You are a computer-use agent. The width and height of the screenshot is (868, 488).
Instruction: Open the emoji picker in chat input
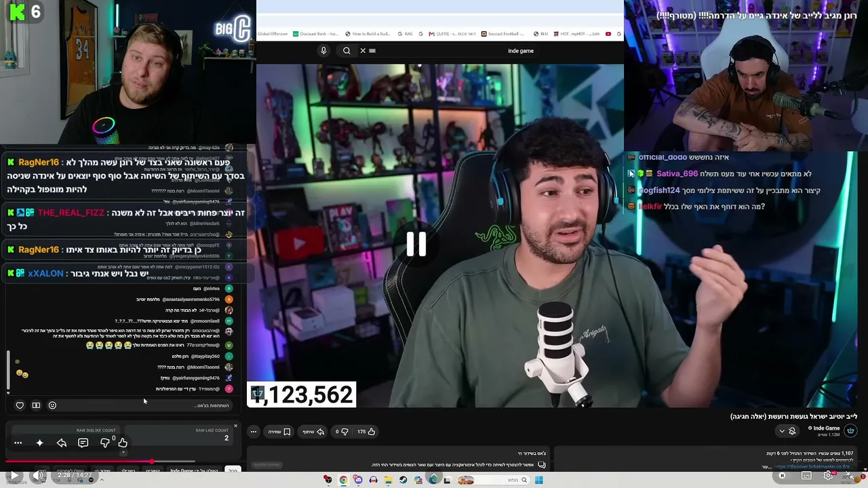coord(52,405)
